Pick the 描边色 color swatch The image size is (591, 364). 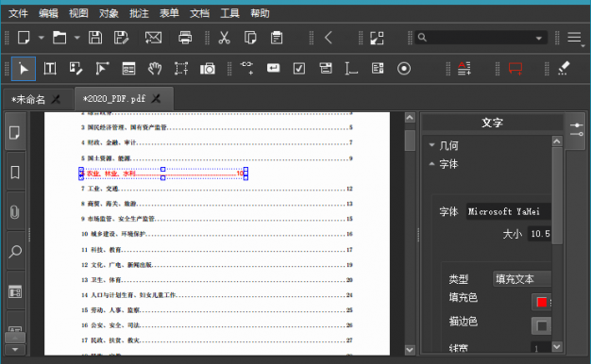pos(542,326)
